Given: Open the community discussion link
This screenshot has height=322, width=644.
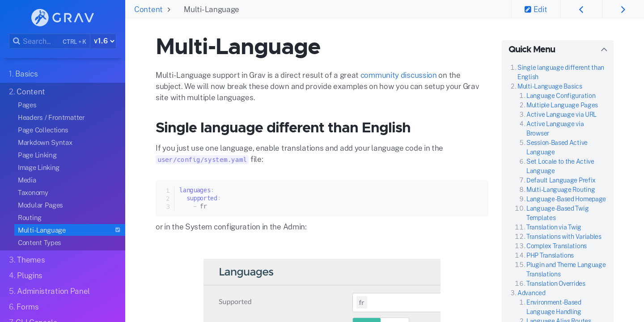Looking at the screenshot, I should (x=398, y=75).
